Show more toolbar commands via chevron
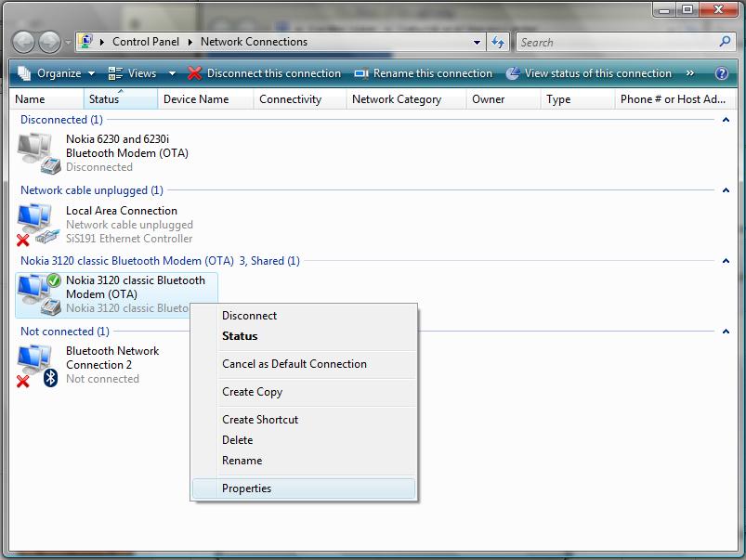 pyautogui.click(x=690, y=73)
